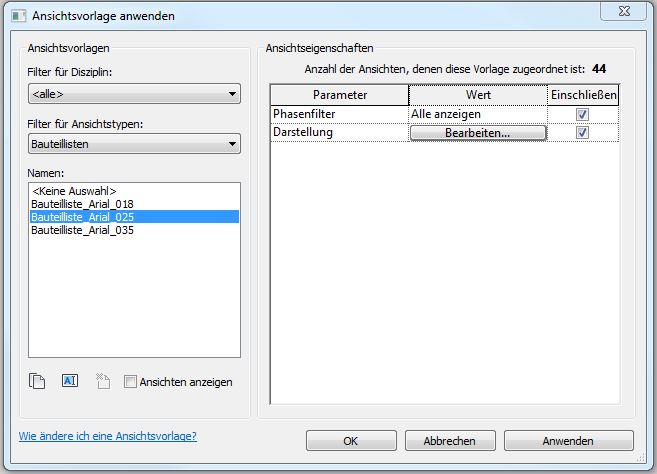
Task: Select the Bauteilliste_Arial_025 template
Action: [x=82, y=216]
